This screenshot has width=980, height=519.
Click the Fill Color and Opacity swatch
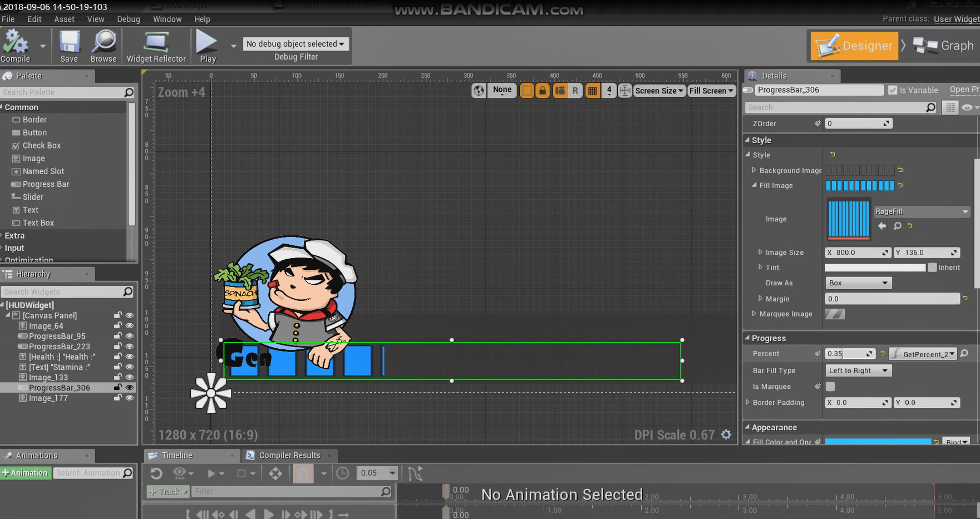tap(878, 442)
